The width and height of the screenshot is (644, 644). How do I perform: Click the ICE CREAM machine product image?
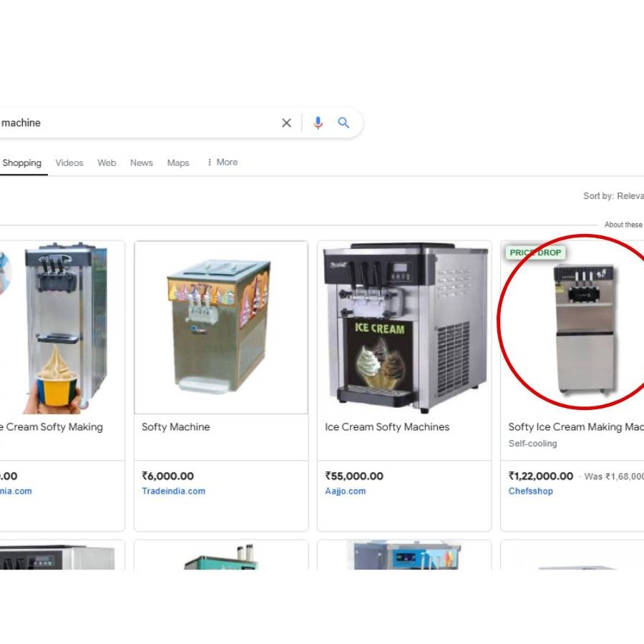(x=404, y=327)
